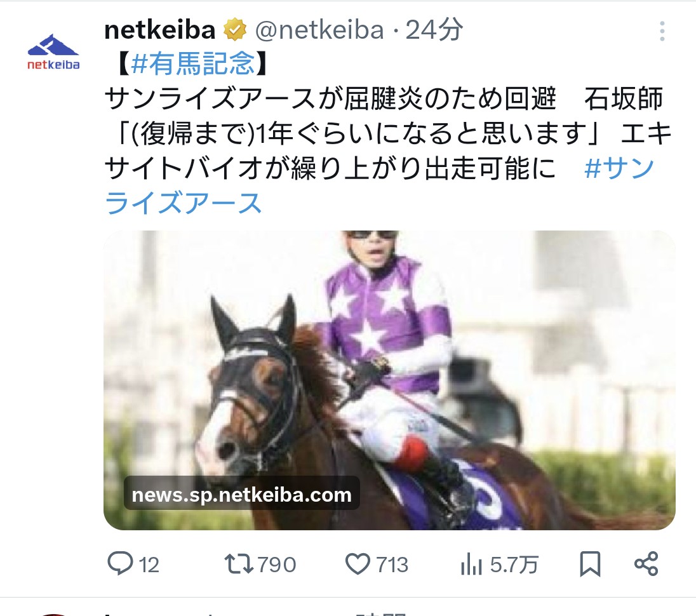Screen dimensions: 696x616
Task: Click the 24分 post timestamp
Action: [434, 30]
